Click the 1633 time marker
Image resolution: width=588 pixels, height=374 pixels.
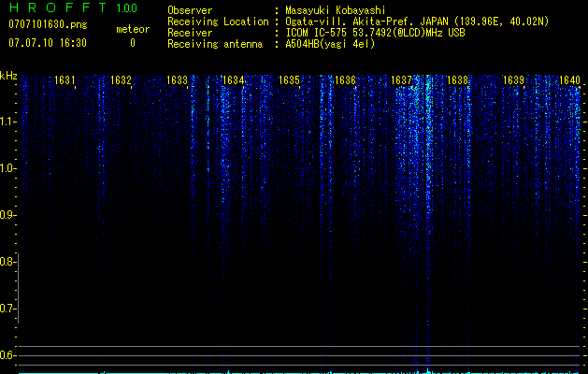(x=177, y=80)
